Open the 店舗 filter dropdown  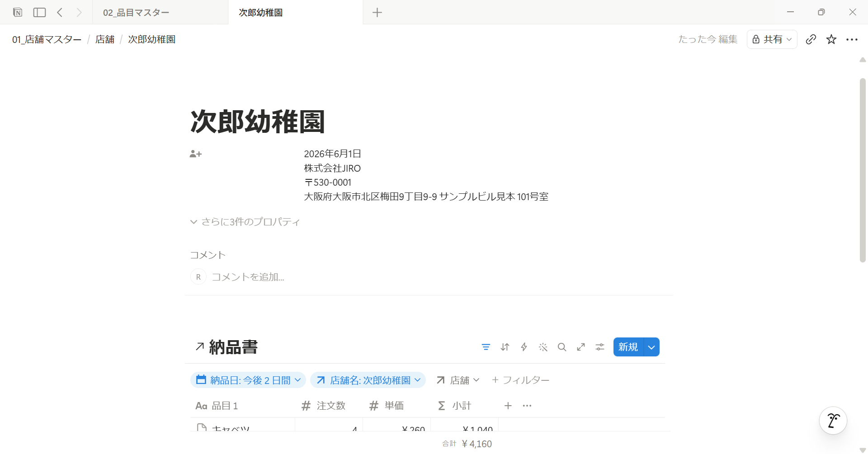click(x=458, y=380)
